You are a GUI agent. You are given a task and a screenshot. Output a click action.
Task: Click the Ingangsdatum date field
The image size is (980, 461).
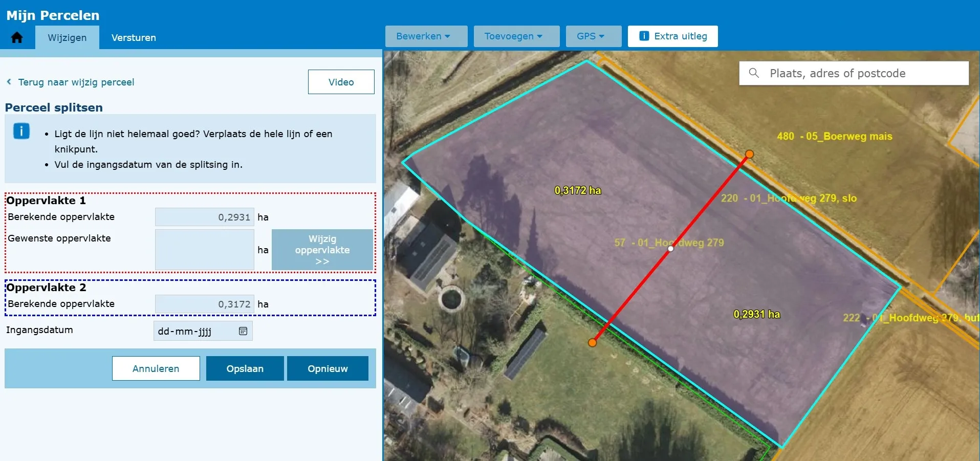(x=203, y=331)
